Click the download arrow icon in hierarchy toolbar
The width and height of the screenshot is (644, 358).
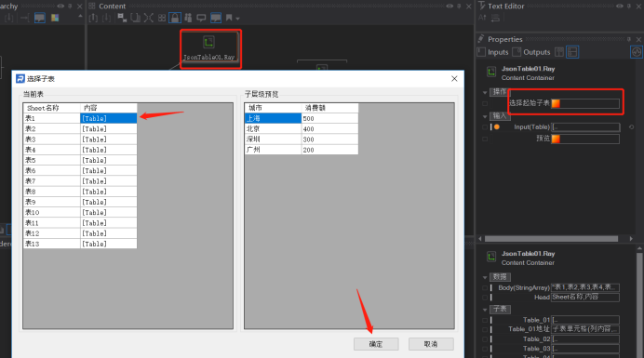pos(8,18)
